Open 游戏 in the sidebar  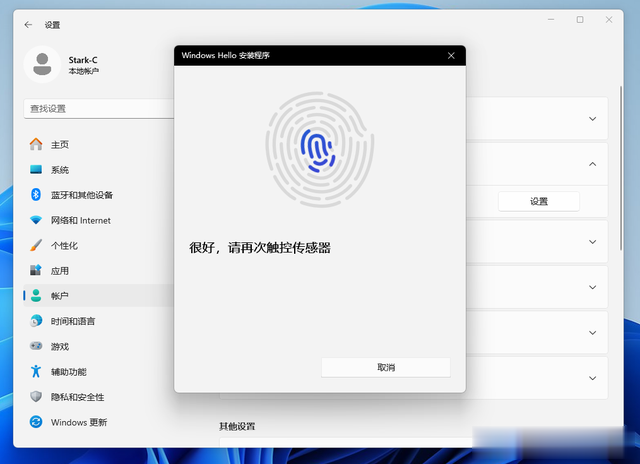click(x=99, y=346)
